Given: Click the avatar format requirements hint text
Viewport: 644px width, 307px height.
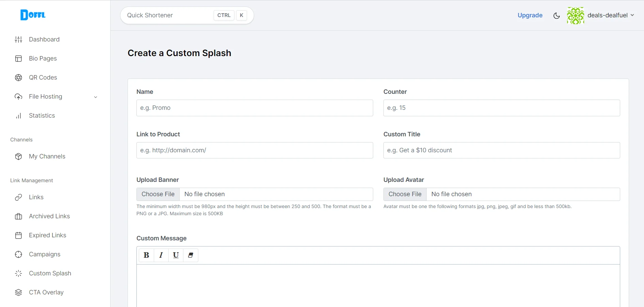Looking at the screenshot, I should click(x=477, y=206).
